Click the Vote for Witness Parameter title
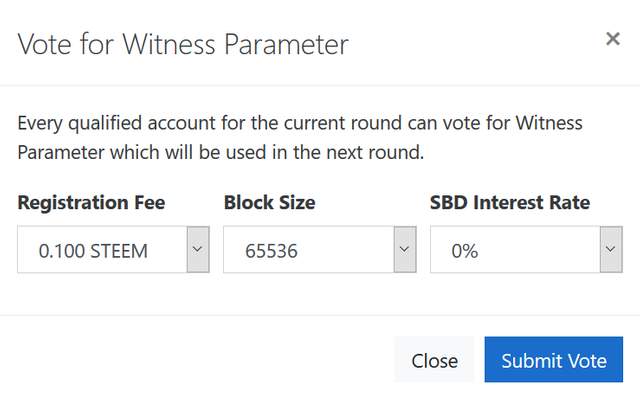Viewport: 640px width, 398px height. click(x=183, y=44)
